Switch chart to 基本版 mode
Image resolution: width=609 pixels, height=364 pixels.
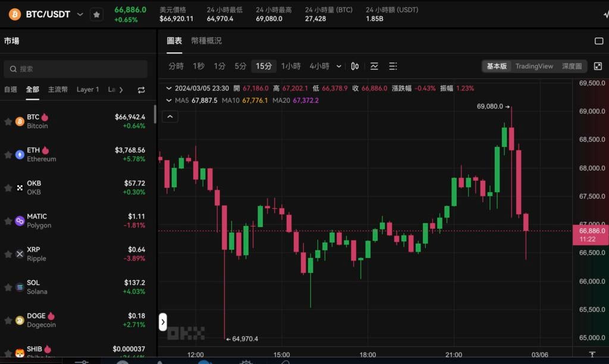coord(497,67)
